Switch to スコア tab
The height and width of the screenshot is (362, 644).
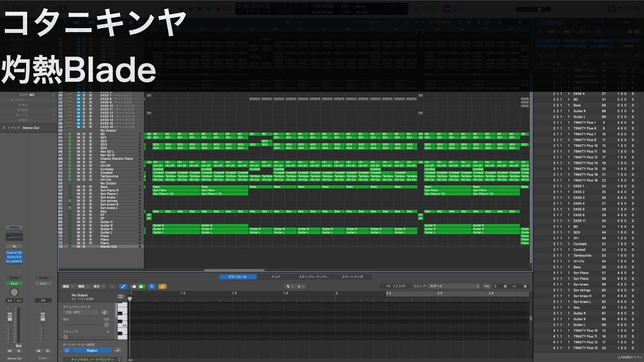[x=276, y=277]
